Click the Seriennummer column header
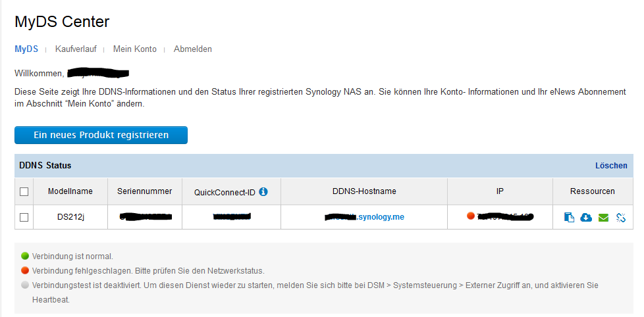The height and width of the screenshot is (317, 644). [145, 191]
